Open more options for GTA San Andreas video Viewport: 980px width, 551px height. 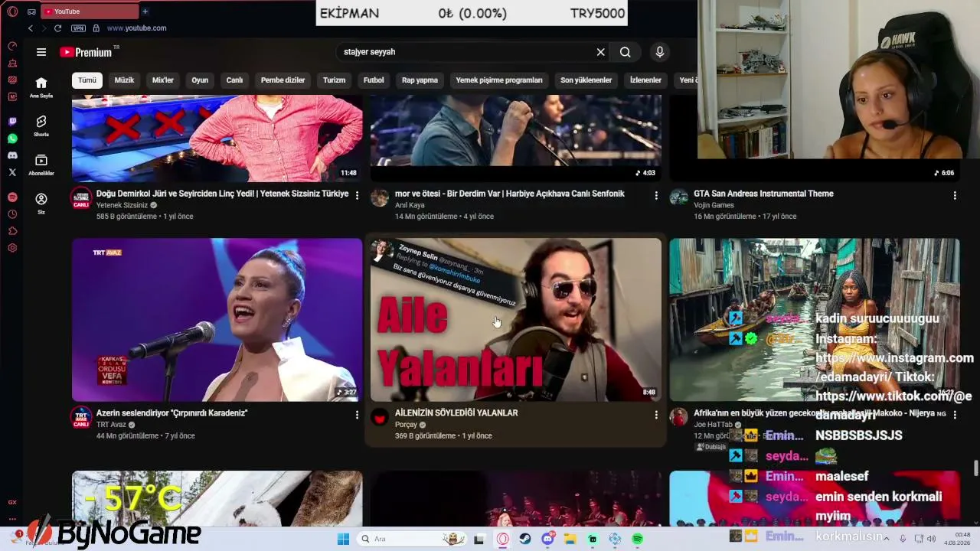[955, 196]
